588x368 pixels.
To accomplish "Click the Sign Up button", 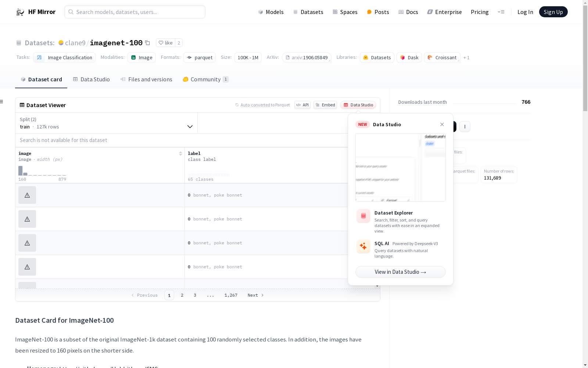I will pos(553,12).
